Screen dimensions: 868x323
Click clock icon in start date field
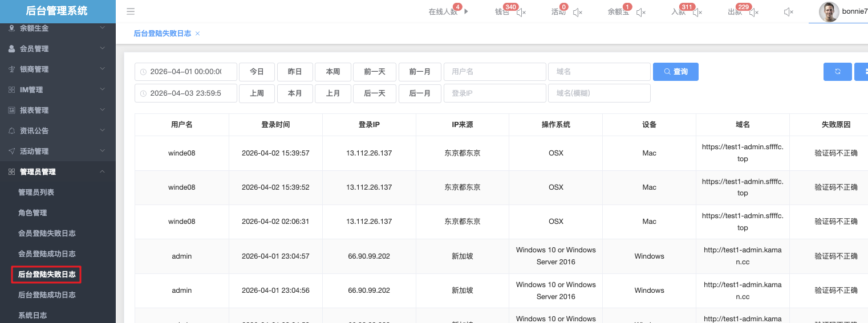pyautogui.click(x=143, y=72)
